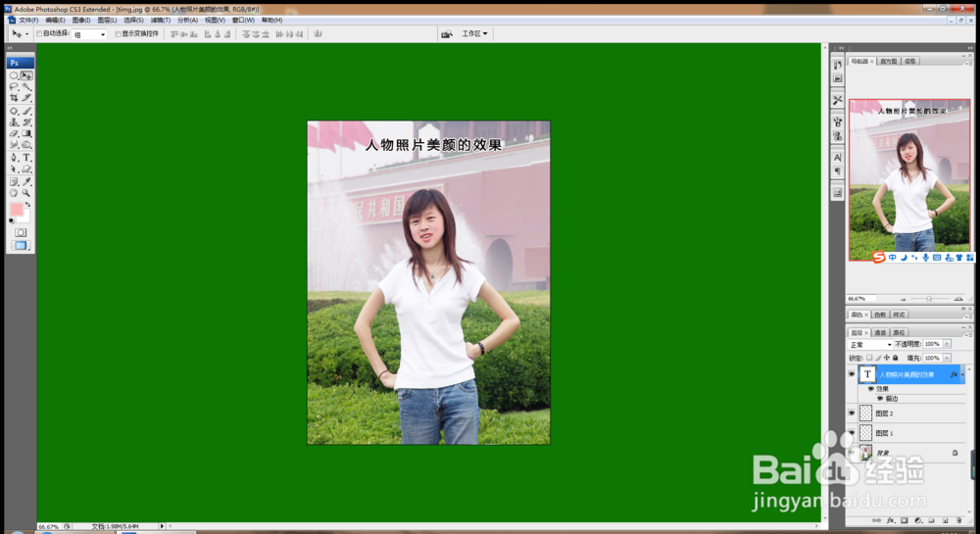Open the Opacity (不透明度) slider arrow
This screenshot has width=980, height=534.
(947, 344)
